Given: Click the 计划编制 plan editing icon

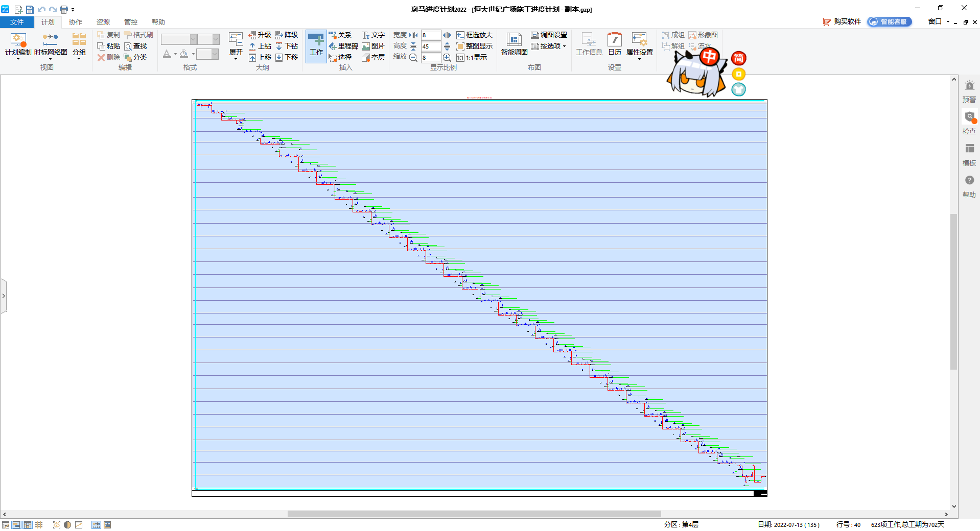Looking at the screenshot, I should coord(18,45).
